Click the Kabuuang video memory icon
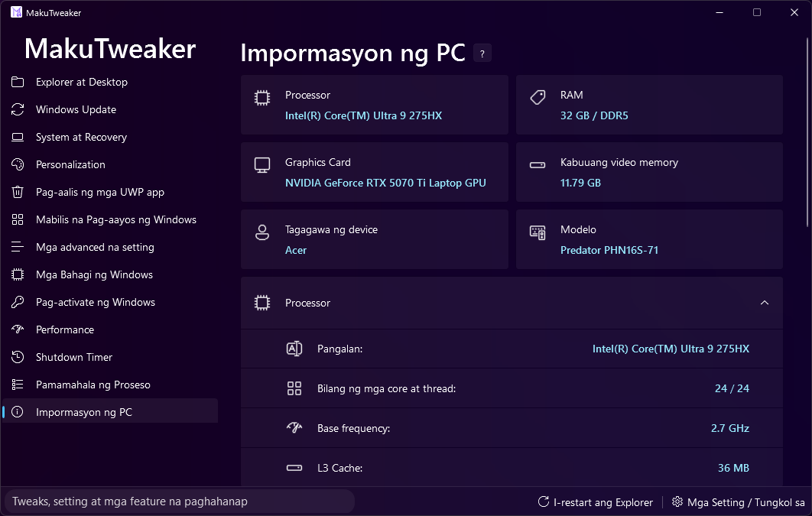Image resolution: width=812 pixels, height=516 pixels. 538,165
